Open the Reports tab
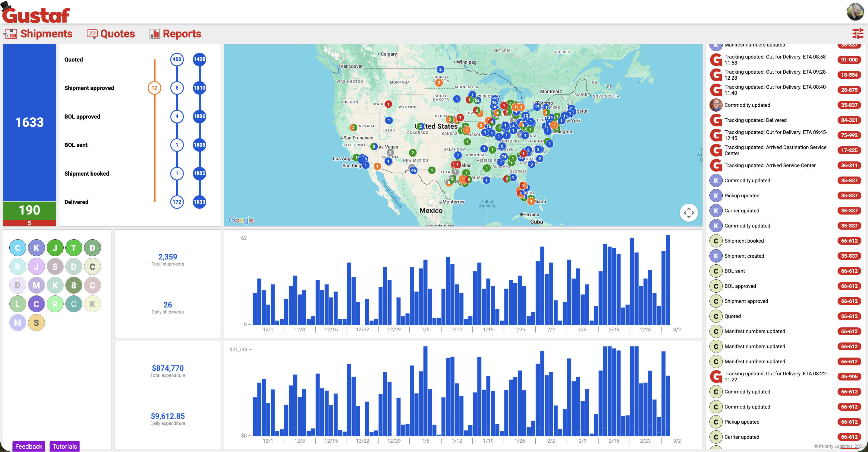Screen dimensions: 868x452 pos(182,34)
